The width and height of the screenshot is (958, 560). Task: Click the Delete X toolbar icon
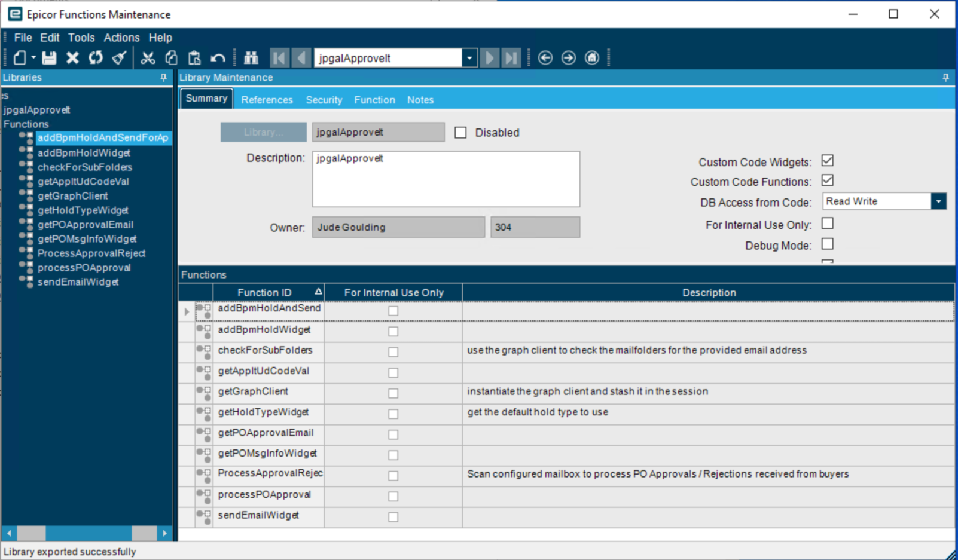click(72, 58)
